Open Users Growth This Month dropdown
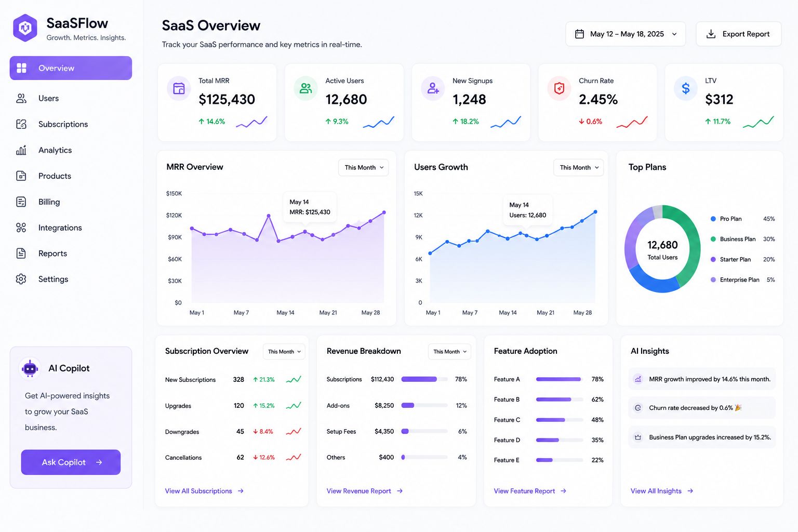Screen dimensions: 798x532 [x=579, y=167]
